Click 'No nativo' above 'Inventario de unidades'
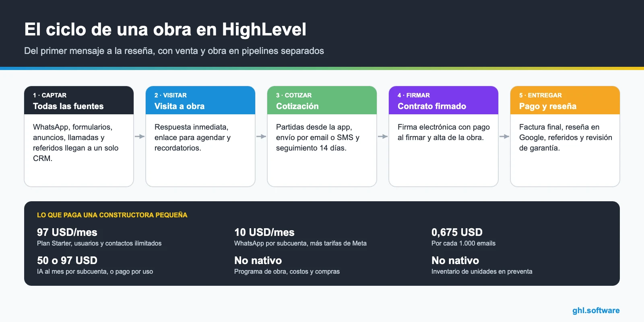The image size is (644, 322). pos(455,260)
